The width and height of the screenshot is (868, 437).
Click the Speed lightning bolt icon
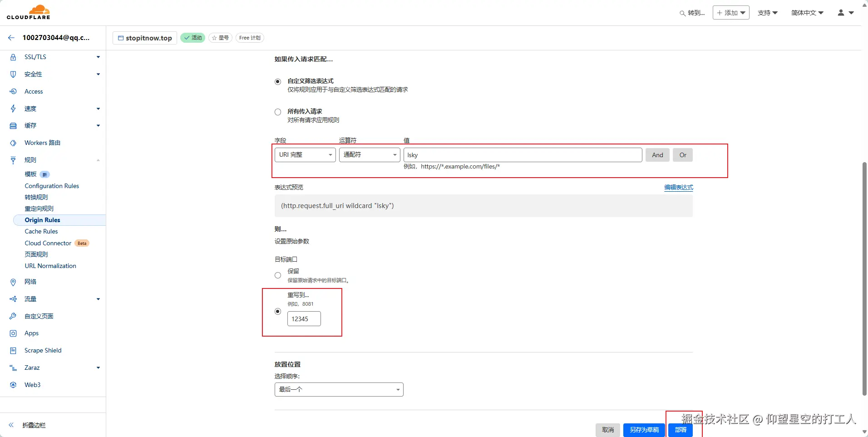13,109
